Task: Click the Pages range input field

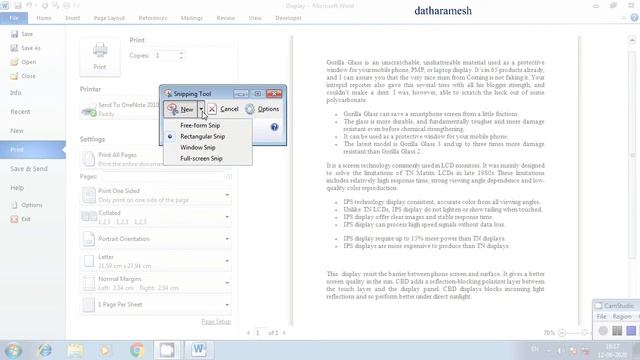Action: [163, 177]
